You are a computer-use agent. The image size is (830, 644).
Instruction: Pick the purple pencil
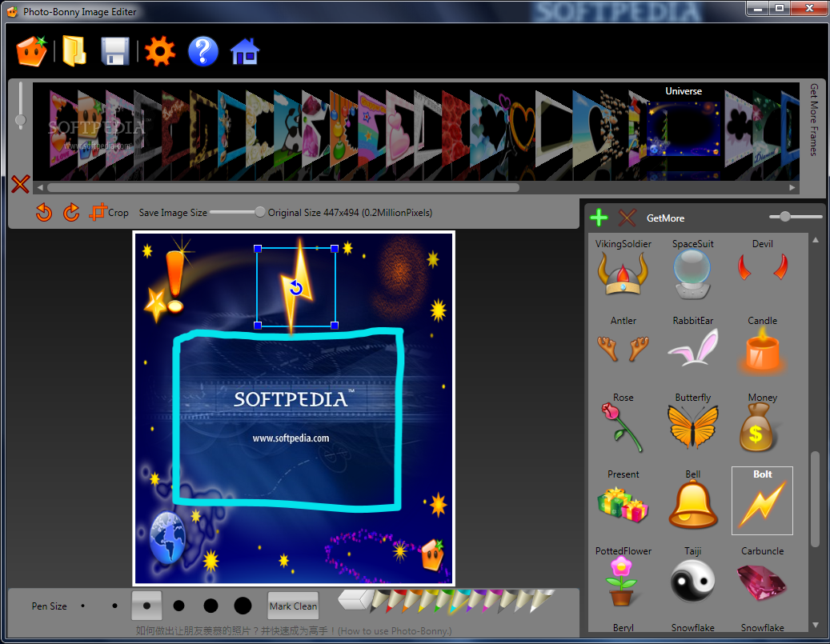point(475,600)
